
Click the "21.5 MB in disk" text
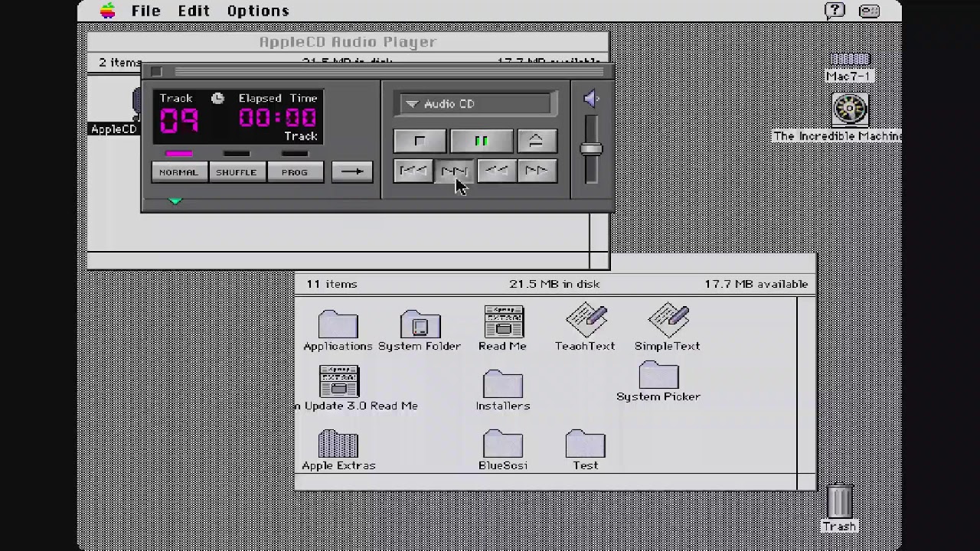click(x=554, y=284)
